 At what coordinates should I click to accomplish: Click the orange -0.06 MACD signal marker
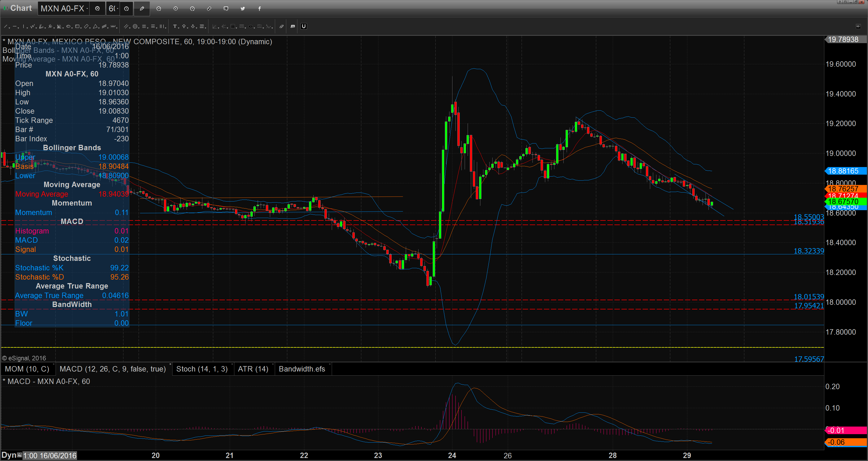pos(845,442)
